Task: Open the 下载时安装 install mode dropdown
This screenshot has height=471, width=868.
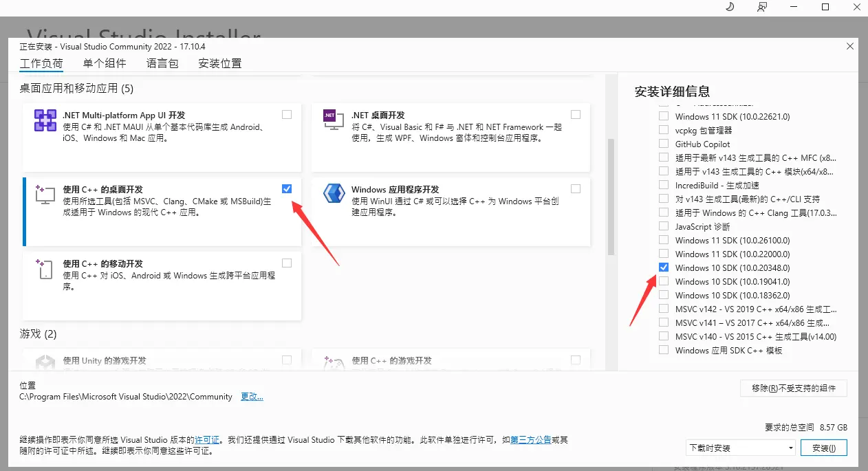Action: pos(741,448)
